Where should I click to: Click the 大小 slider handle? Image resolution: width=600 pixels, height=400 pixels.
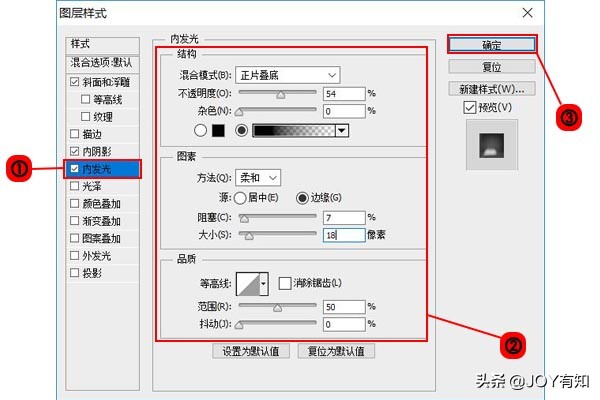(249, 236)
